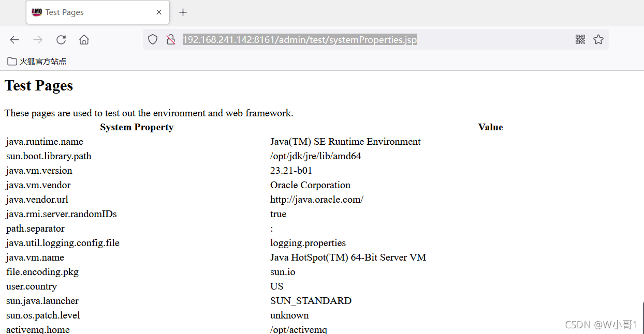Select the java.vm.version property
This screenshot has width=644, height=334.
pyautogui.click(x=39, y=171)
